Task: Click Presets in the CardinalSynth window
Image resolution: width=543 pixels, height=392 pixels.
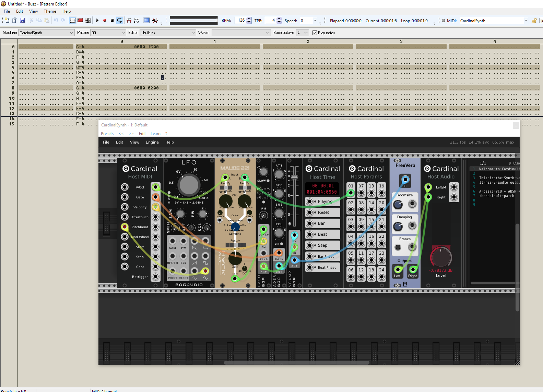Action: point(107,134)
